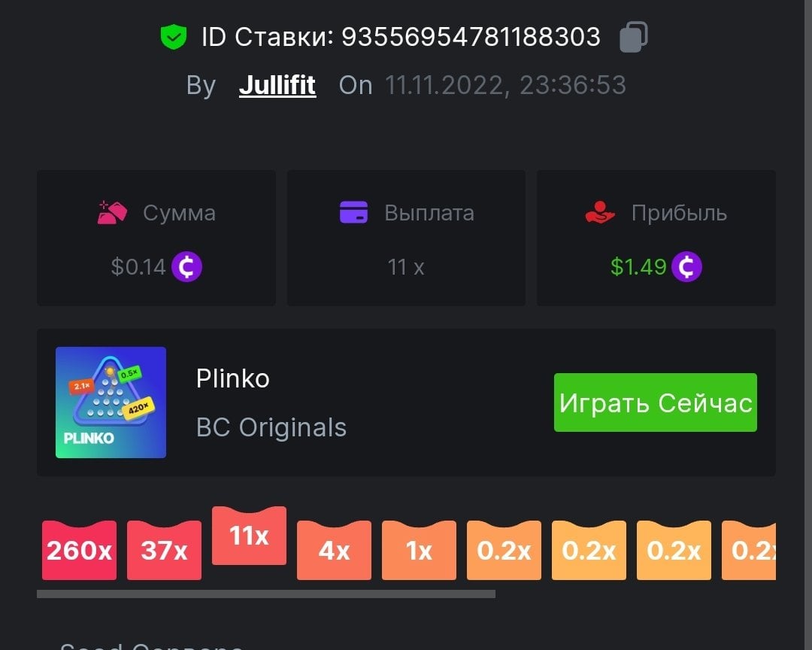Click the first 0.2x multiplier tile
Image resolution: width=812 pixels, height=650 pixels.
[504, 551]
